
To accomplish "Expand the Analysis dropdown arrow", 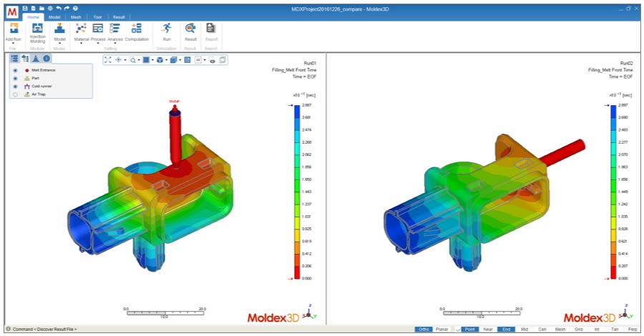I will 115,43.
